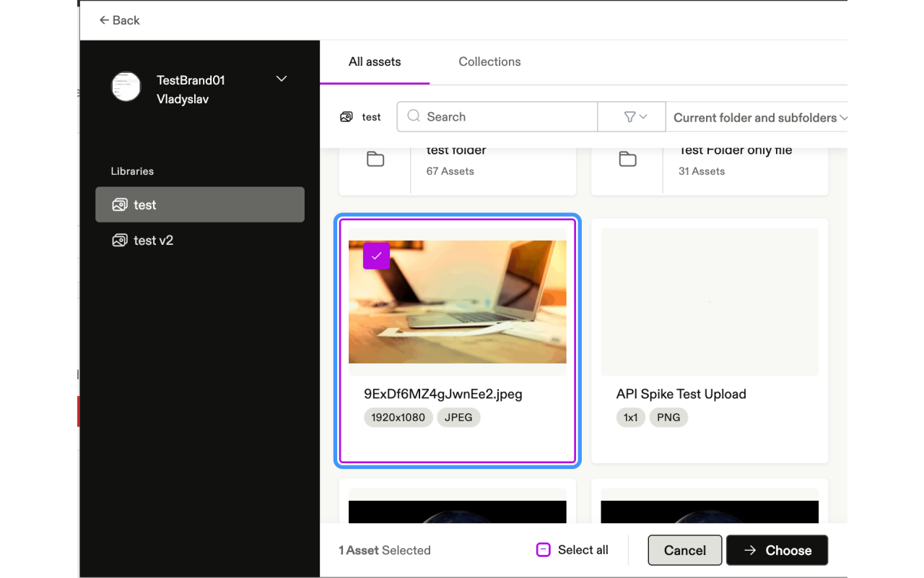This screenshot has height=578, width=924.
Task: Click the 1x1 dimension tag
Action: coord(631,418)
